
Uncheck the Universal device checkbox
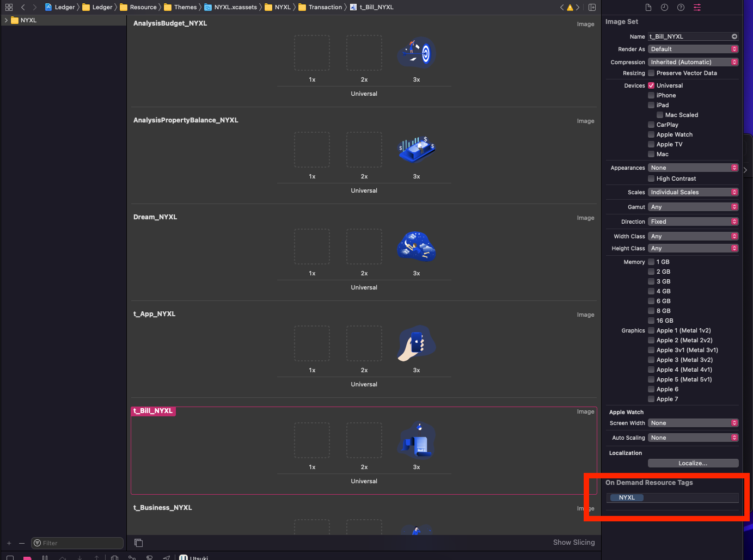tap(651, 85)
